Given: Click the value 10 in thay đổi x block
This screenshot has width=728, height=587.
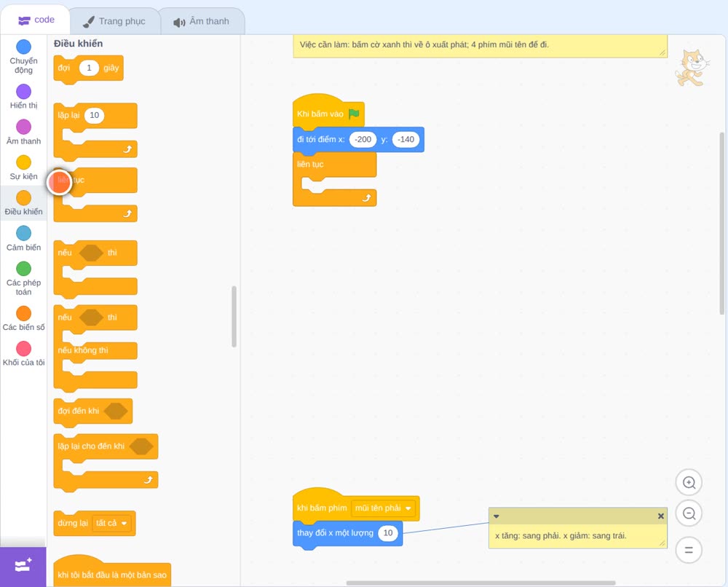Looking at the screenshot, I should click(x=388, y=533).
